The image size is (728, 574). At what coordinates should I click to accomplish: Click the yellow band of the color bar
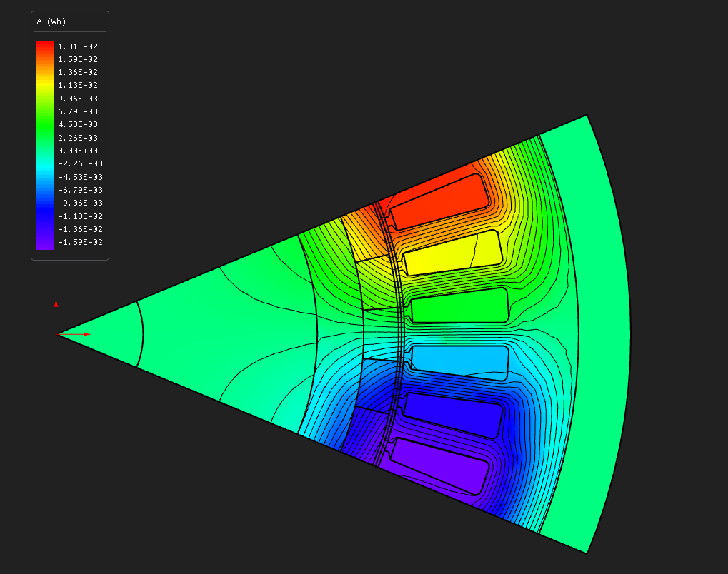[x=45, y=86]
